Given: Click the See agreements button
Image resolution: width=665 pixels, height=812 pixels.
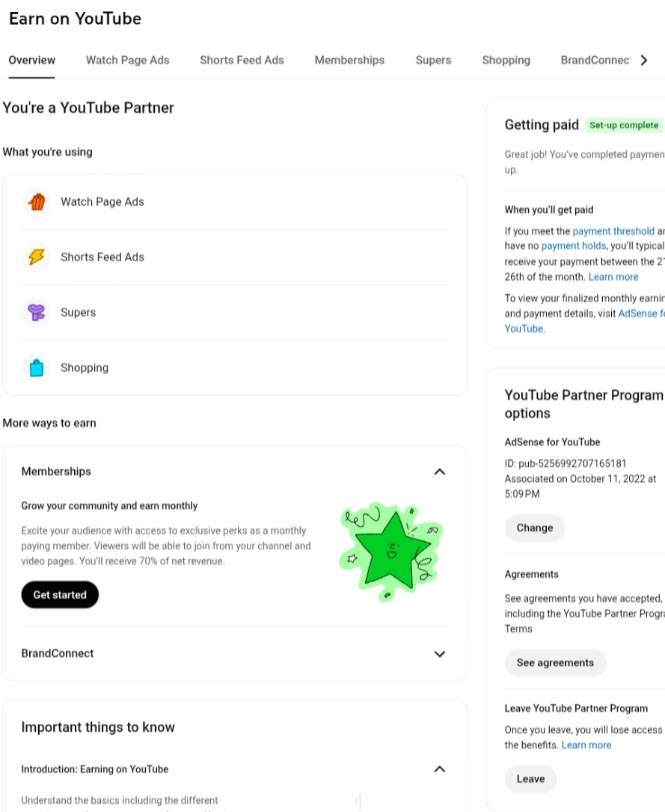Looking at the screenshot, I should coord(555,662).
